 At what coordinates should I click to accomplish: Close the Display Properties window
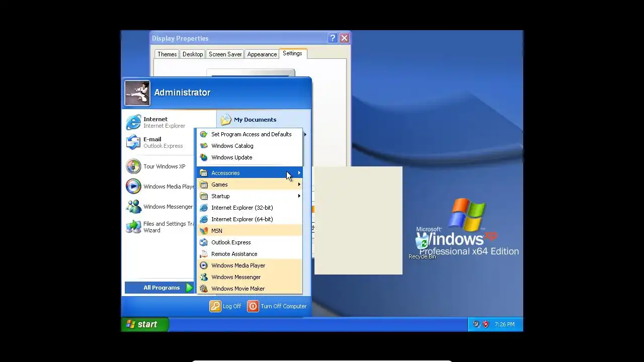[344, 38]
